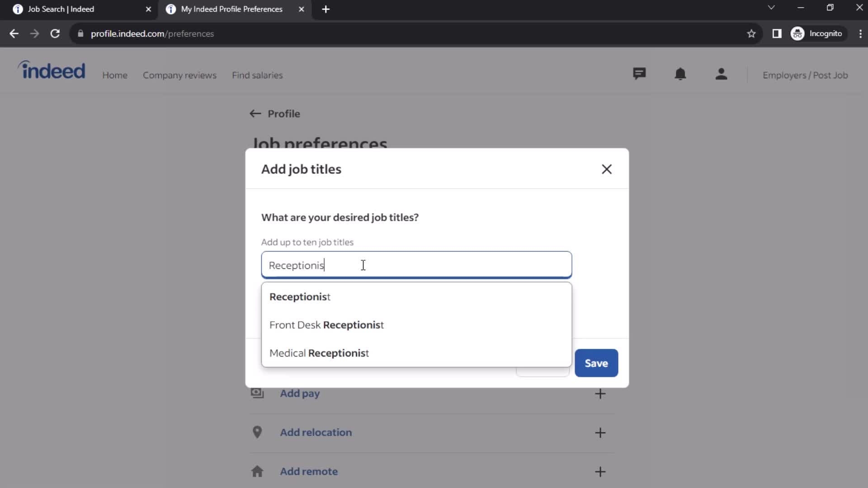Screen dimensions: 868x488
Task: Click the bookmark/save page icon
Action: [752, 33]
